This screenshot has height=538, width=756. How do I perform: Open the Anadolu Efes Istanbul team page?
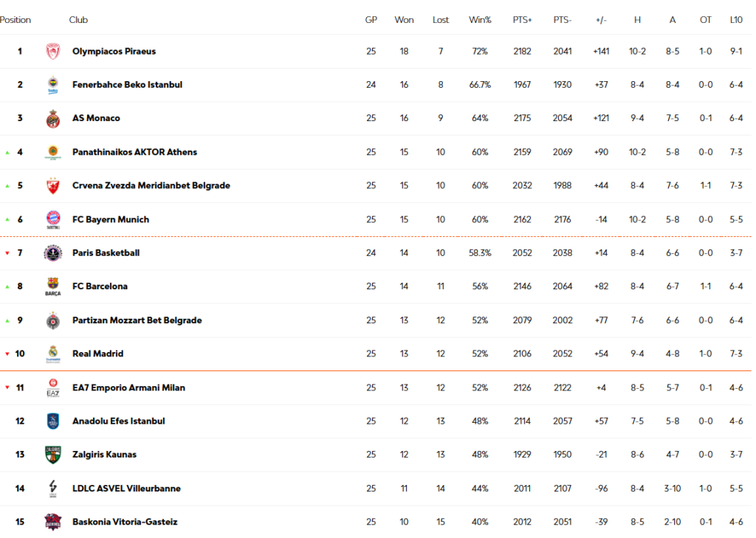[x=119, y=421]
